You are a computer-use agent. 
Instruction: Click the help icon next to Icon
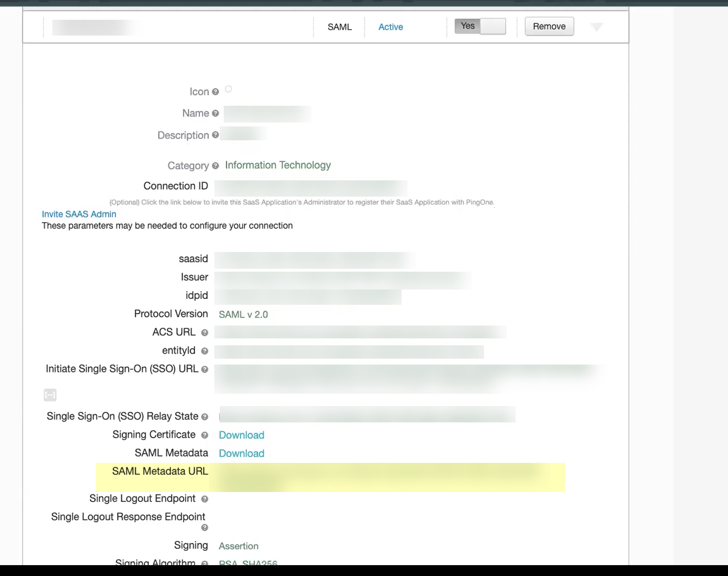coord(215,92)
